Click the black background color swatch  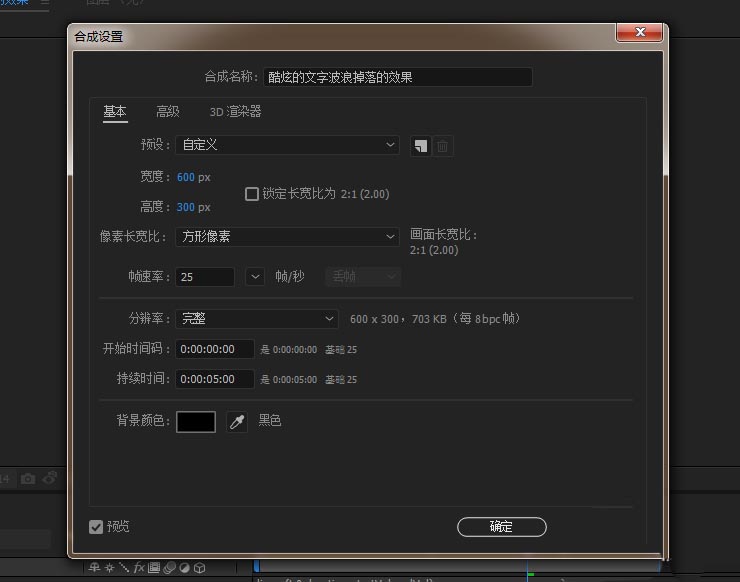196,422
